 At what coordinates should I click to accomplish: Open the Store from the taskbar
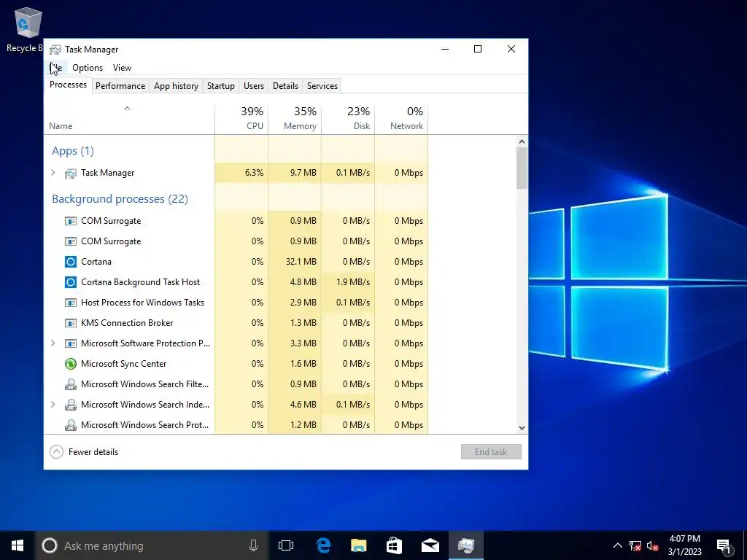pos(394,545)
